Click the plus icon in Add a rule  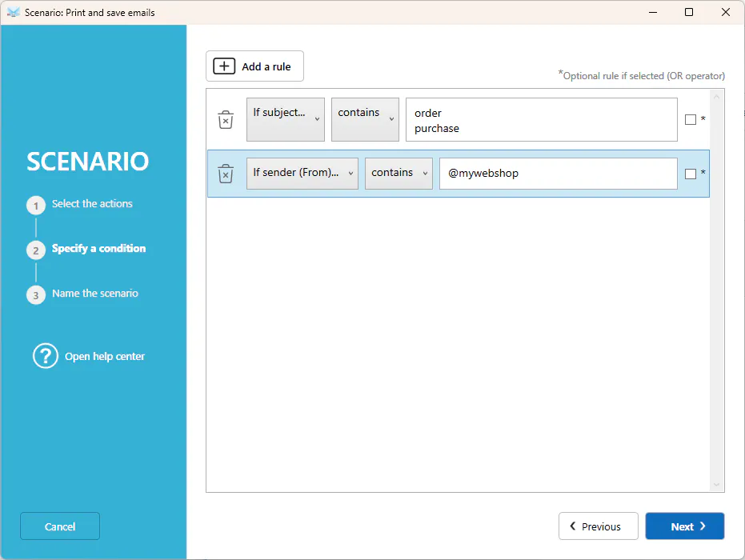tap(224, 66)
